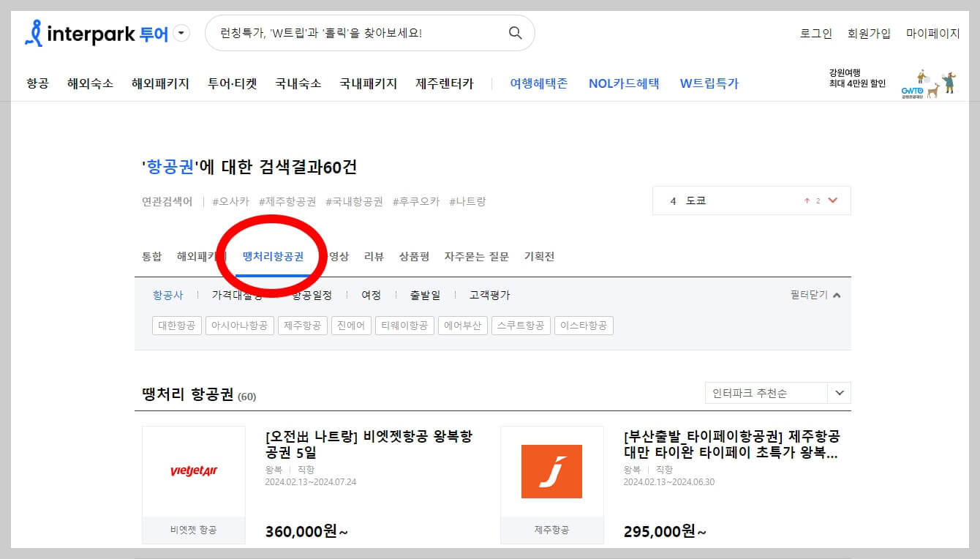Viewport: 980px width, 559px height.
Task: Click the 로그인 link
Action: (x=815, y=33)
